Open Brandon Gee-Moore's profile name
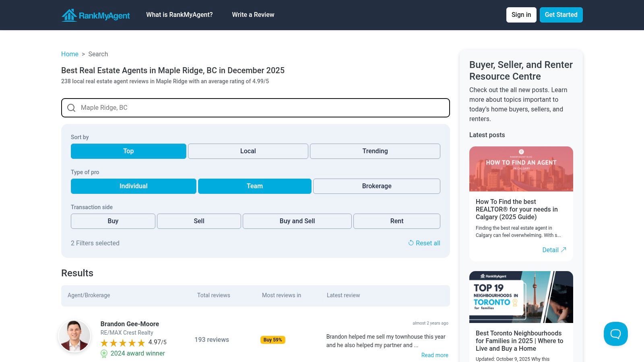The width and height of the screenshot is (644, 362). point(130,324)
